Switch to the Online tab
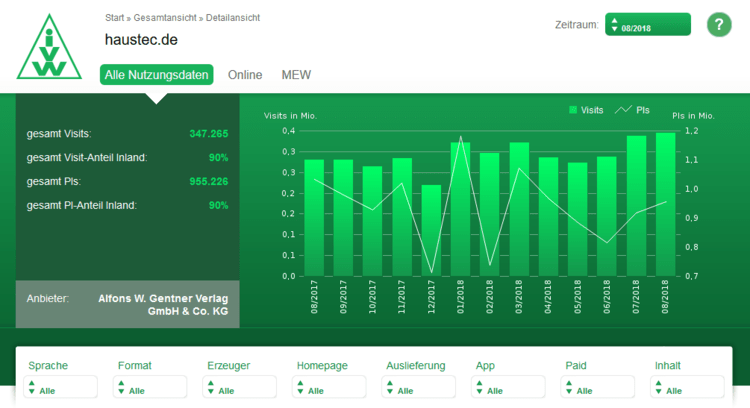The width and height of the screenshot is (750, 408). pos(245,75)
